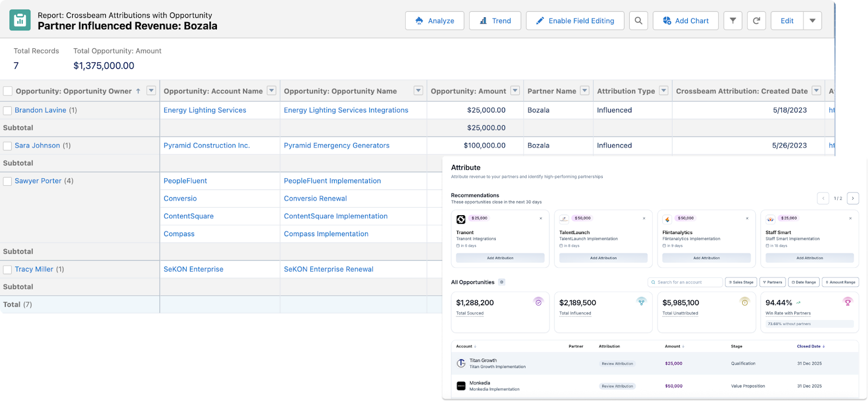Sort Attribute table by Closed Date
The image size is (868, 401).
tap(810, 346)
